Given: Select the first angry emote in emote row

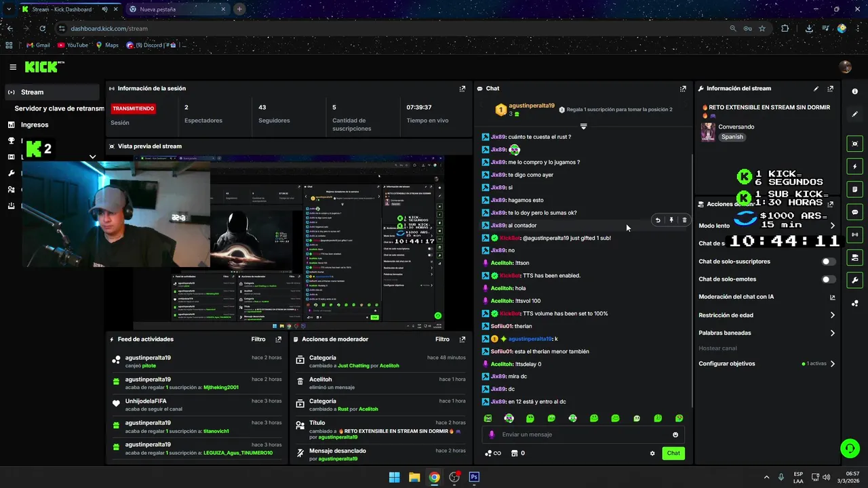Looking at the screenshot, I should pos(488,418).
